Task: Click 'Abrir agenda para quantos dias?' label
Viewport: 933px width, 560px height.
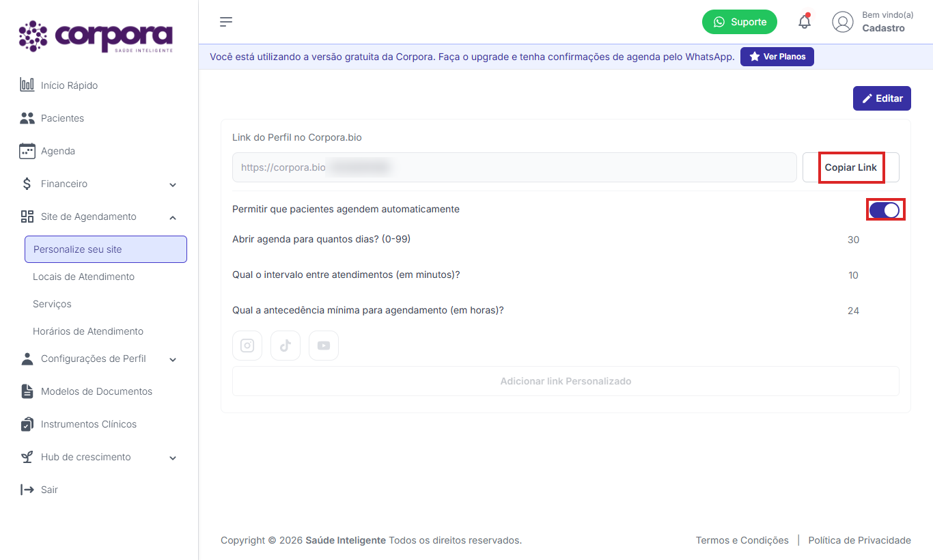Action: pyautogui.click(x=321, y=239)
